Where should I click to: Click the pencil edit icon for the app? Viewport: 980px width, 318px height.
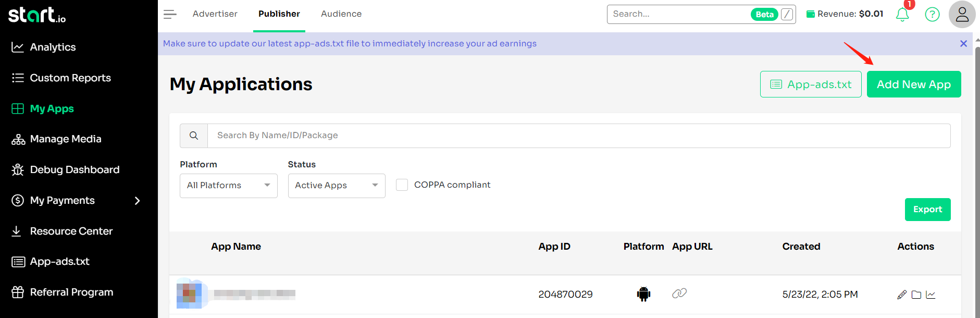pyautogui.click(x=902, y=295)
